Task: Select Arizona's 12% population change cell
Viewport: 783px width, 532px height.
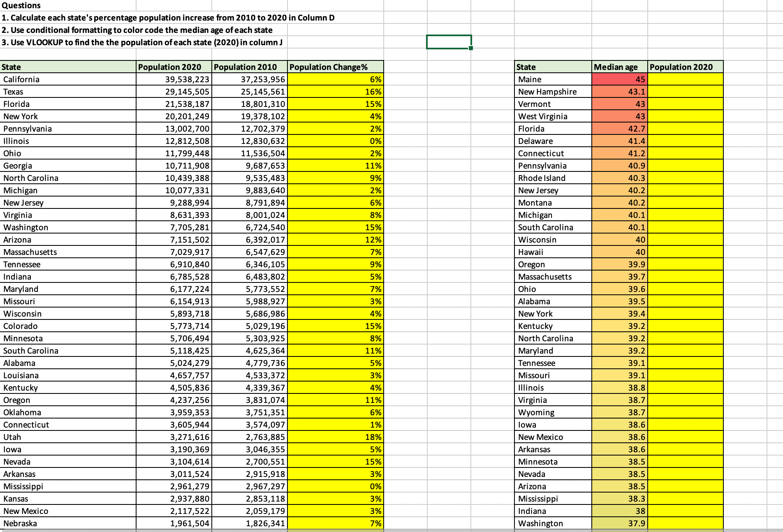Action: click(336, 239)
